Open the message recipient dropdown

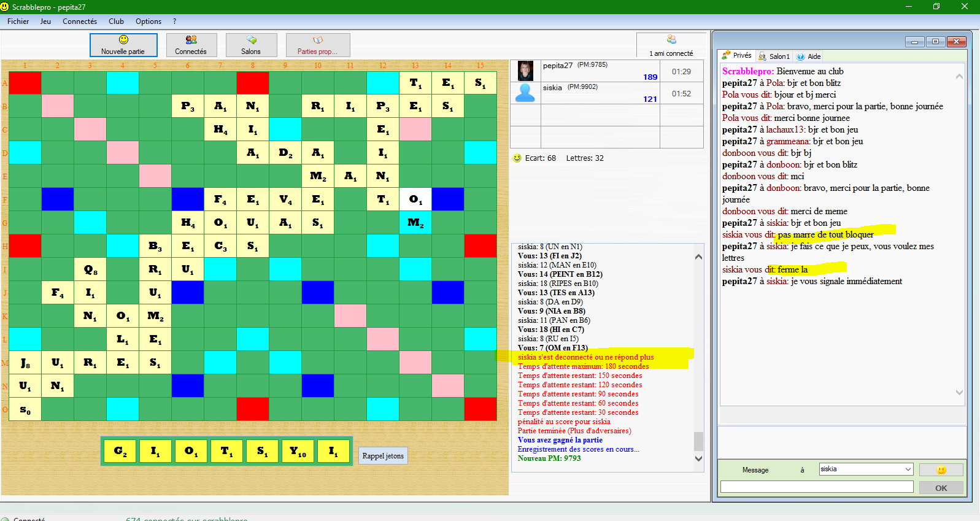click(908, 469)
